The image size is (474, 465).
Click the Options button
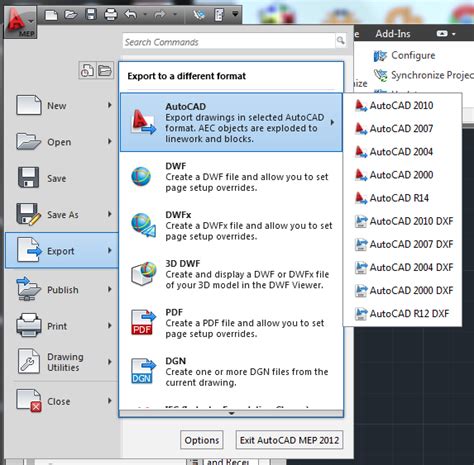pos(202,440)
